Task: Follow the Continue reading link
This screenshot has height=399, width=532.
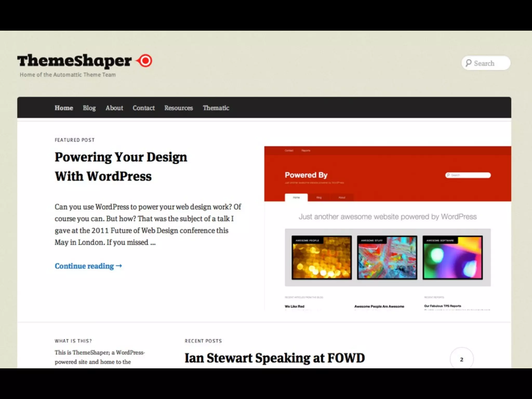Action: pos(88,266)
